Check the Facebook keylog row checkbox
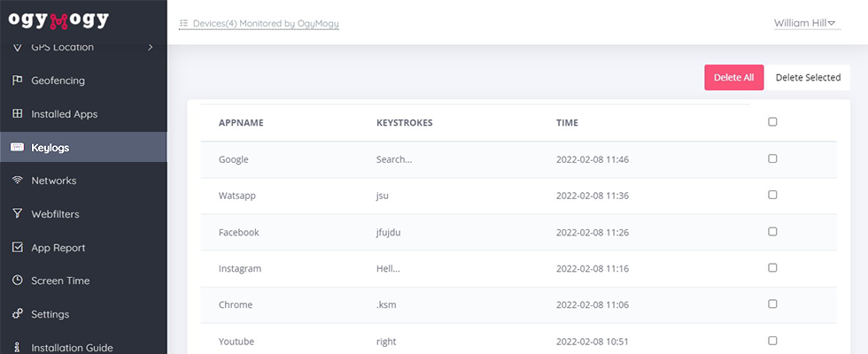 [772, 231]
